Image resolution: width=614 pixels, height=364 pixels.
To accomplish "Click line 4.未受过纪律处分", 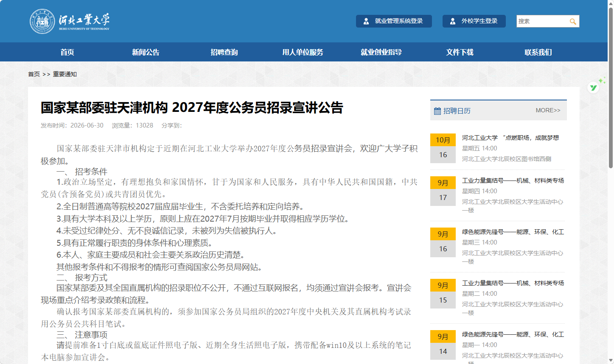I will coord(167,231).
